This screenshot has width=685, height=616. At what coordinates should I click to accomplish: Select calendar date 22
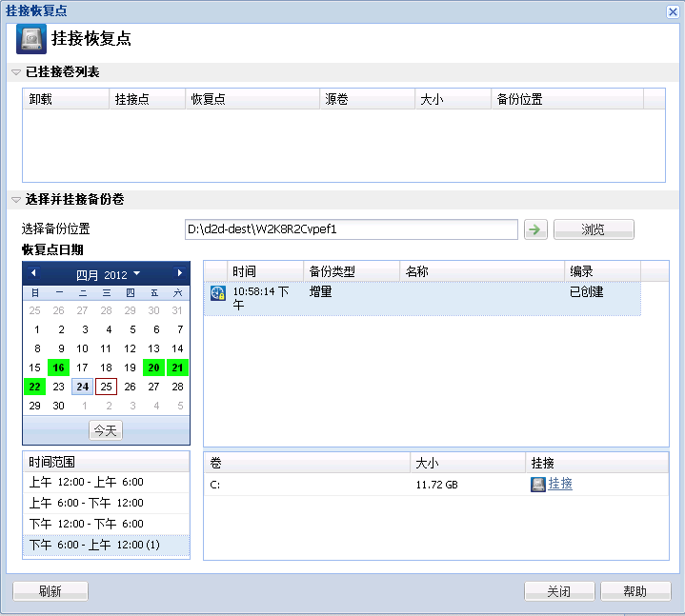[35, 387]
